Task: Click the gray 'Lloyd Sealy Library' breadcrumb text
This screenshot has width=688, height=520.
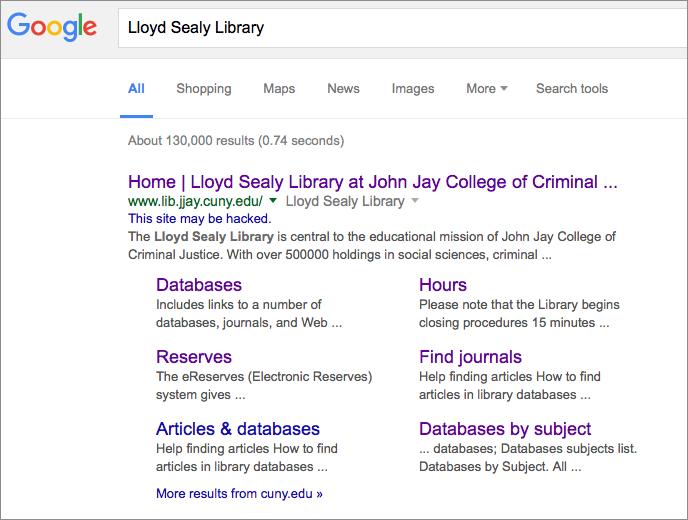Action: [x=345, y=201]
